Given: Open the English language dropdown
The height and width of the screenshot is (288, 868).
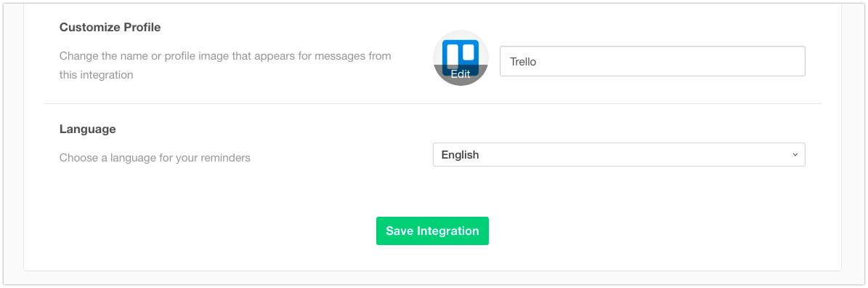Looking at the screenshot, I should [x=619, y=154].
